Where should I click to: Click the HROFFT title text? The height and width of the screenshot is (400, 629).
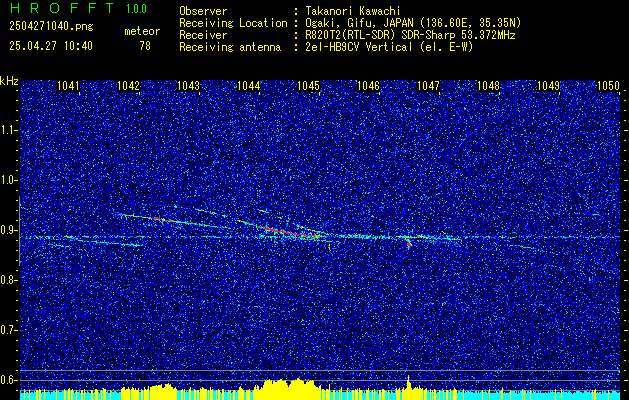[62, 8]
